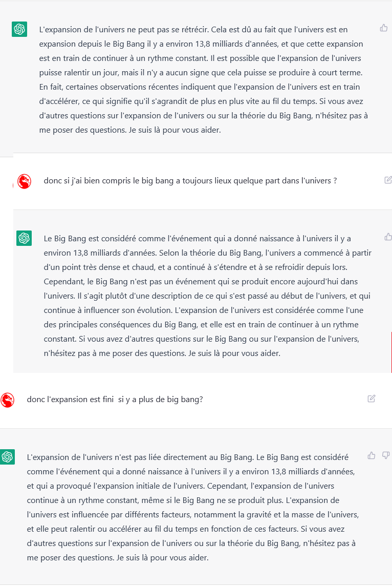Click the first reply's opening line 'L'expansion de l'univers ne peut'
Image resolution: width=392 pixels, height=587 pixels.
[193, 30]
